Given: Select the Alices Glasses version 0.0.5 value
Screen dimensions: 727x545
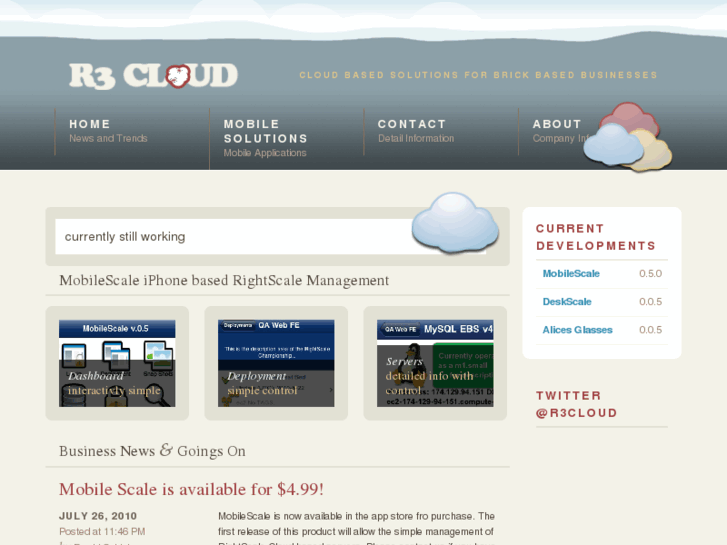Looking at the screenshot, I should pyautogui.click(x=650, y=330).
